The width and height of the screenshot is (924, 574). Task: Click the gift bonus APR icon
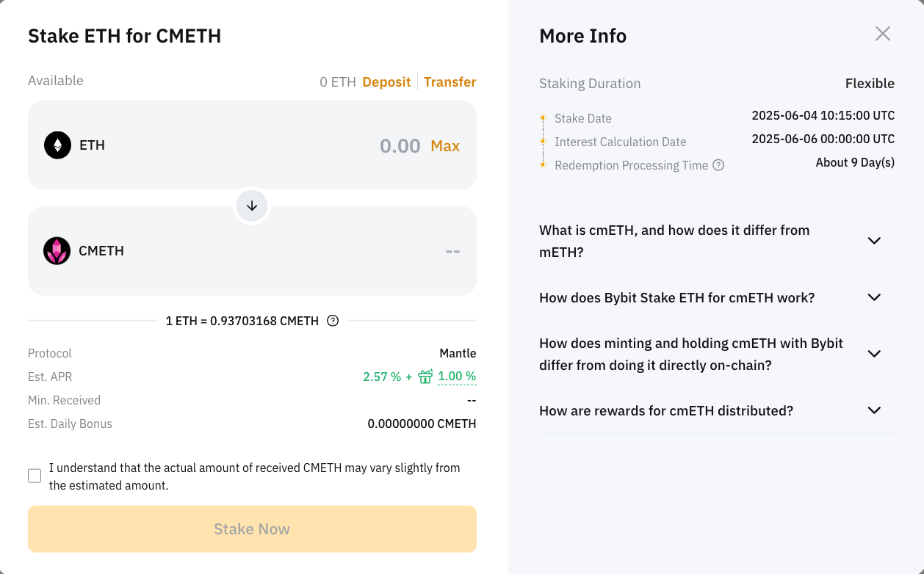[425, 377]
